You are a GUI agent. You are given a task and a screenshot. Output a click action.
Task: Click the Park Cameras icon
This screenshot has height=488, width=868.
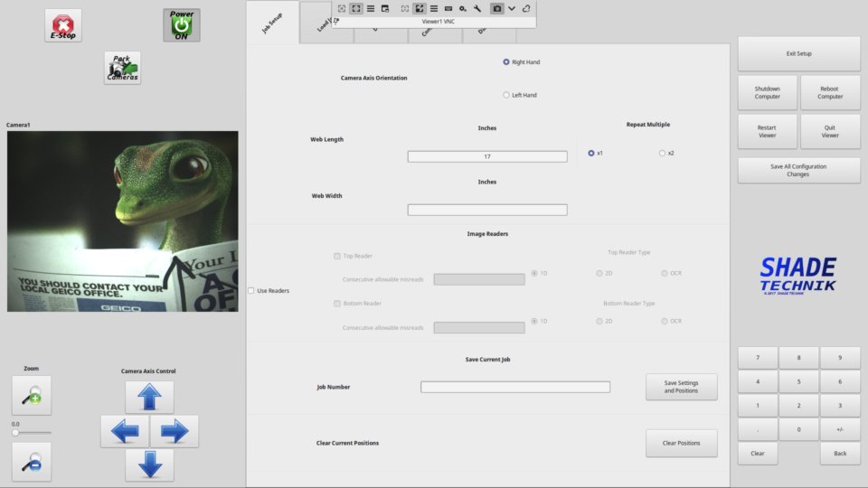click(122, 68)
